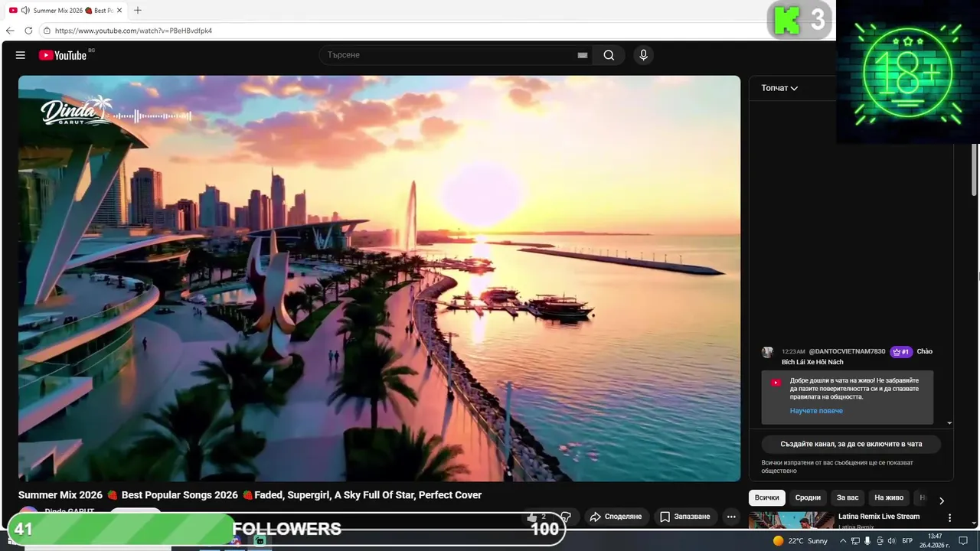Open clock showing 13:47

click(935, 541)
